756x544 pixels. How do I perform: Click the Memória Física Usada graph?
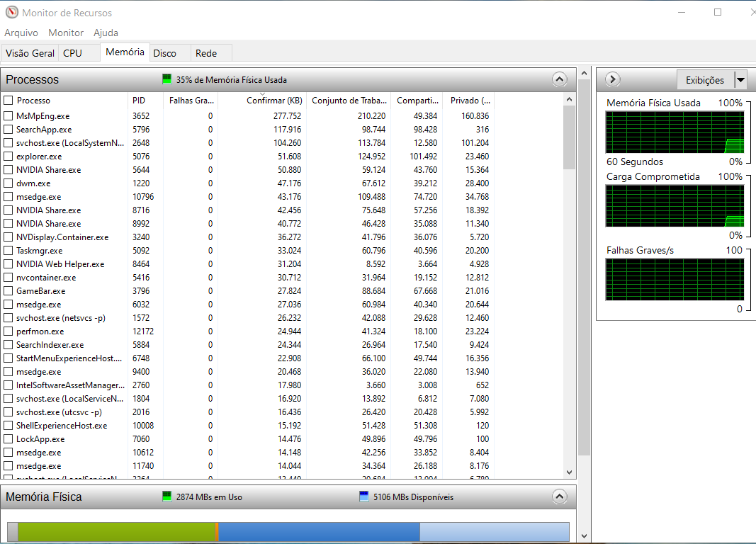[675, 132]
